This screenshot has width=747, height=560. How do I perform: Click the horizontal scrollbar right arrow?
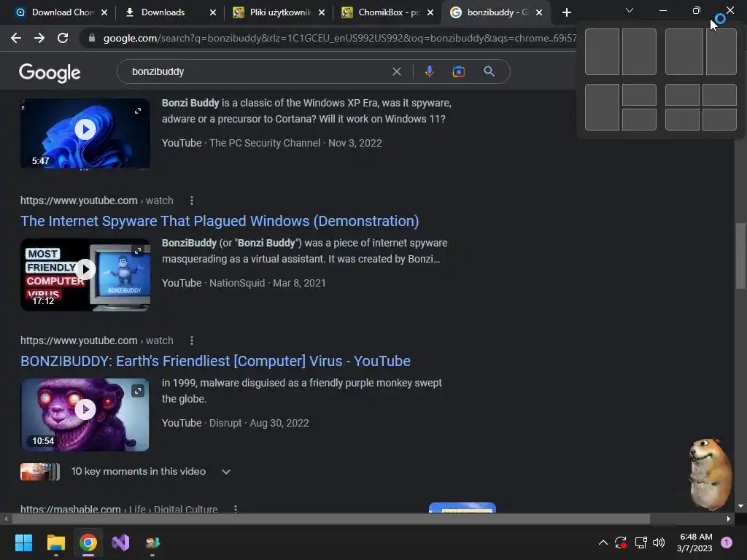click(x=729, y=518)
